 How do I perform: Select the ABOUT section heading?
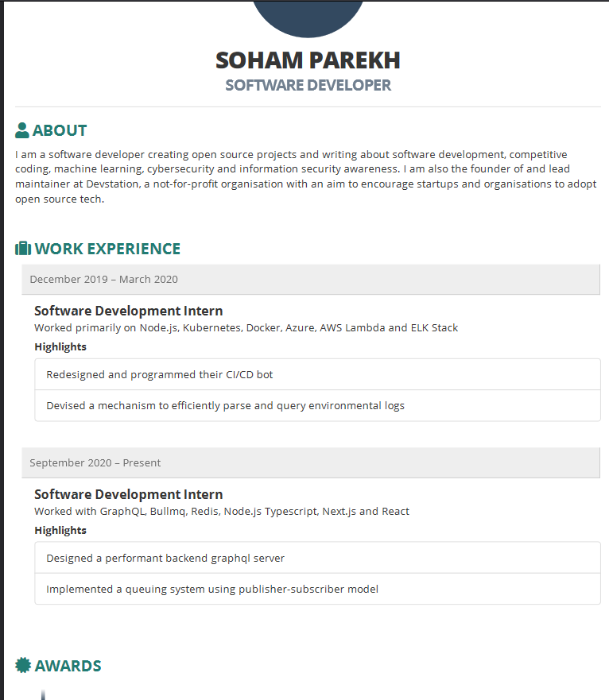(60, 130)
